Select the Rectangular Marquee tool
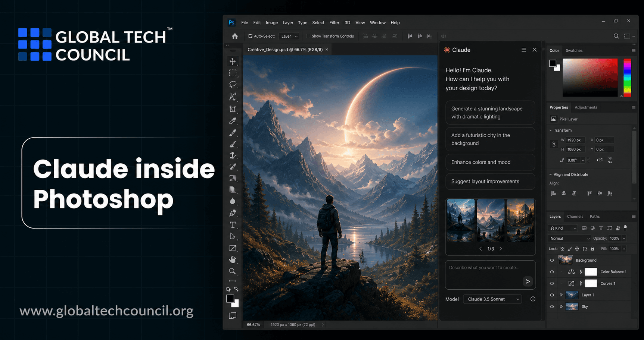The height and width of the screenshot is (340, 644). pyautogui.click(x=233, y=73)
